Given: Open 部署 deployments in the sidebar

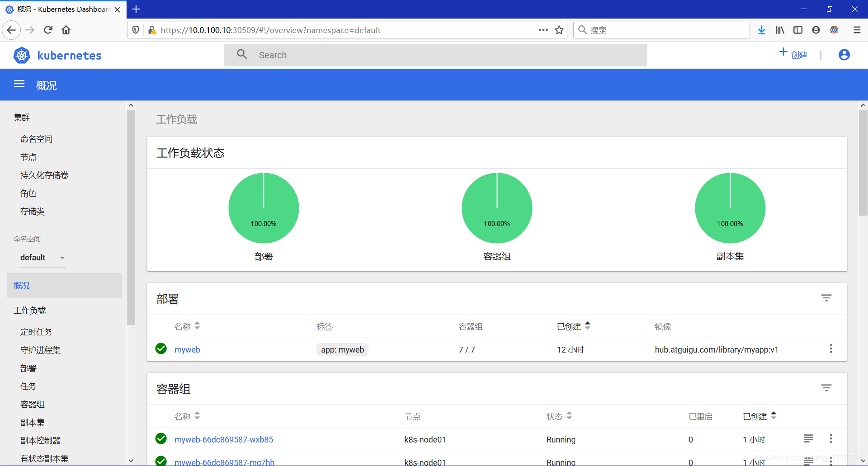Looking at the screenshot, I should coord(28,368).
